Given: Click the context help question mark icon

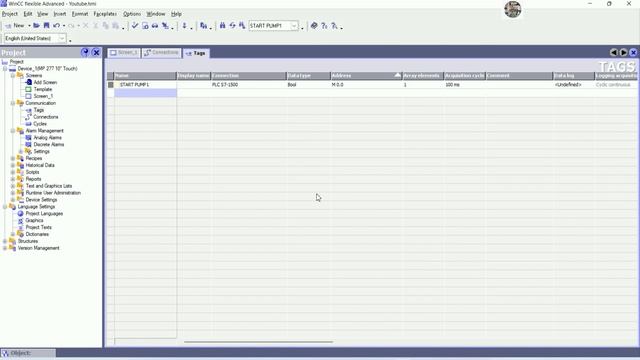Looking at the screenshot, I should click(324, 26).
